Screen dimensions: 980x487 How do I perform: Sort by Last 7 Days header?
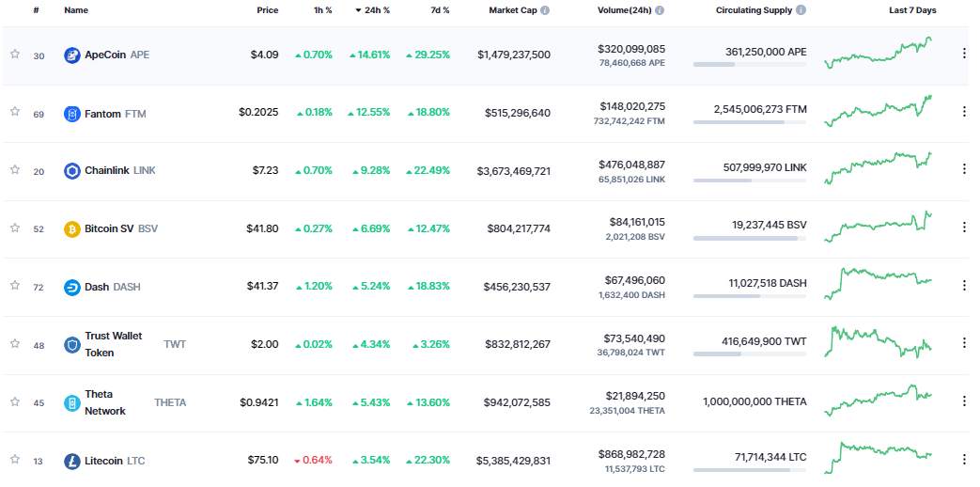912,10
